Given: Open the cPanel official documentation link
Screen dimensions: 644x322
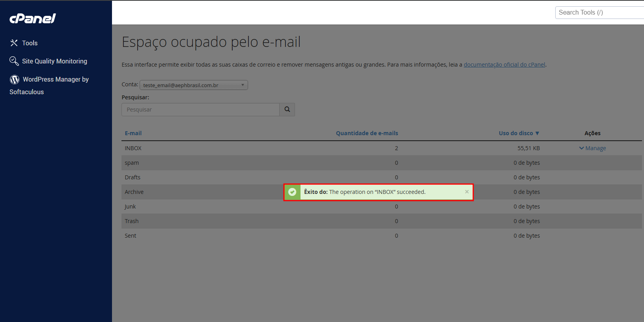Looking at the screenshot, I should pos(504,65).
